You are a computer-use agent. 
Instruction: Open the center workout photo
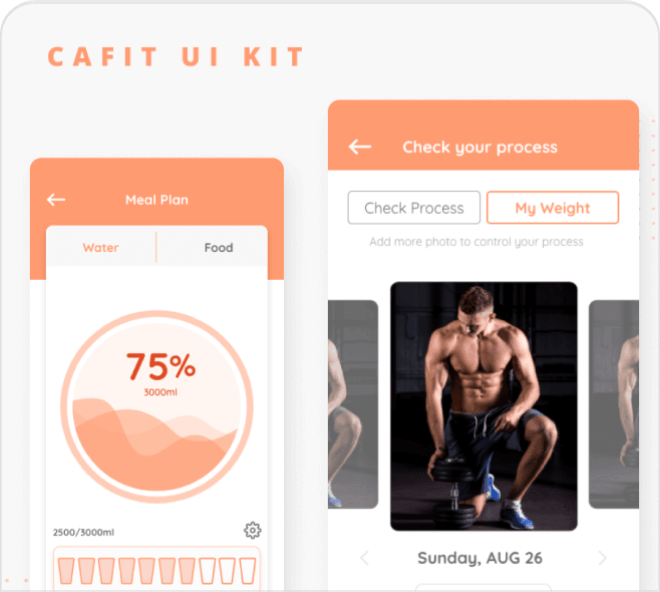[x=484, y=406]
